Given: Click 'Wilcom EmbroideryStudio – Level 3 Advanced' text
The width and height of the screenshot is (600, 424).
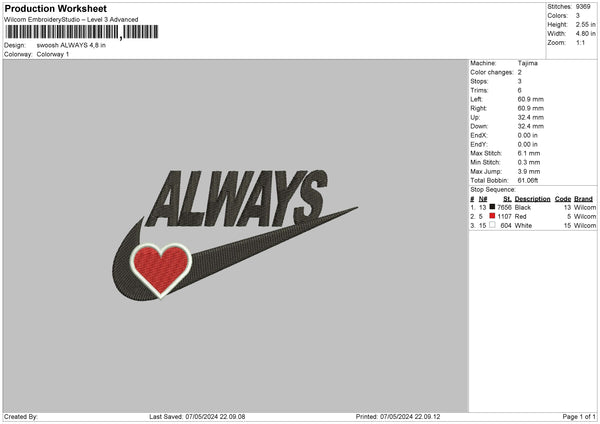Looking at the screenshot, I should [71, 20].
